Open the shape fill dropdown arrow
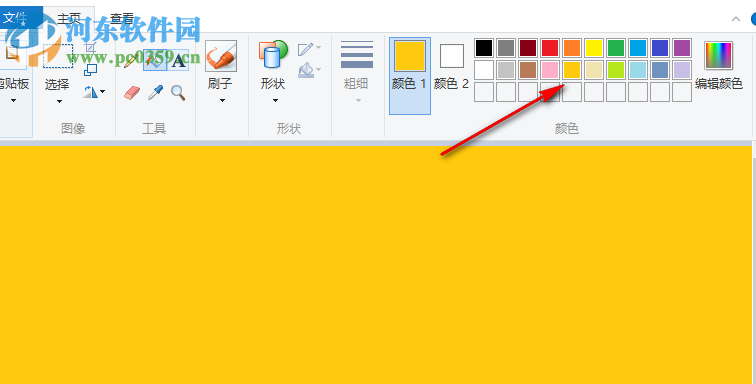The image size is (756, 384). tap(319, 70)
